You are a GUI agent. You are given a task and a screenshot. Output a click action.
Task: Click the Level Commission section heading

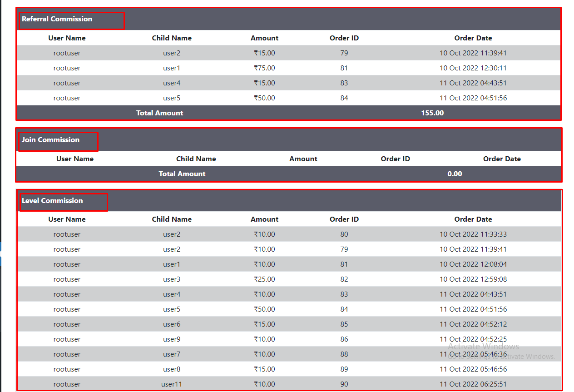tap(52, 201)
